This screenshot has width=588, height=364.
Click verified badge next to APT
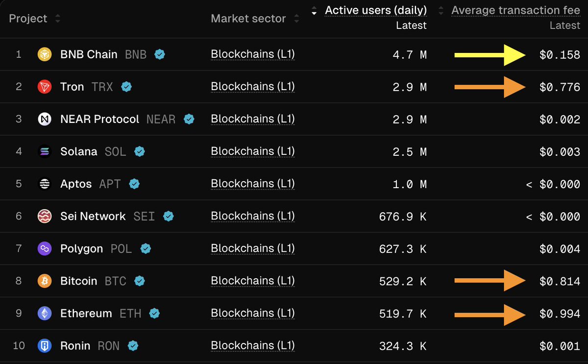click(134, 184)
